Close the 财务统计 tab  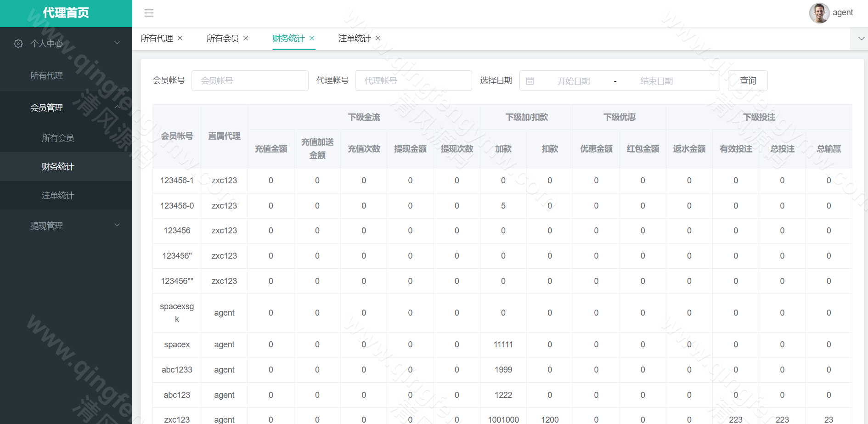tap(312, 38)
